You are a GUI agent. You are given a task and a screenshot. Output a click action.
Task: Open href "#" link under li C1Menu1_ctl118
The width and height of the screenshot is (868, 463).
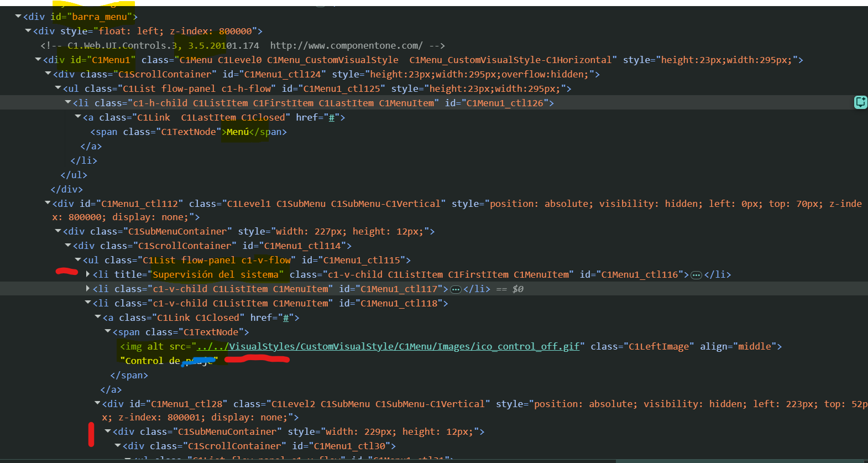(286, 318)
